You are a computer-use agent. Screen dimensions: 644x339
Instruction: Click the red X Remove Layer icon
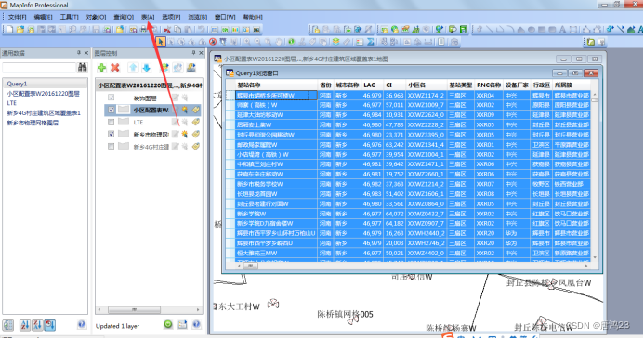(115, 68)
